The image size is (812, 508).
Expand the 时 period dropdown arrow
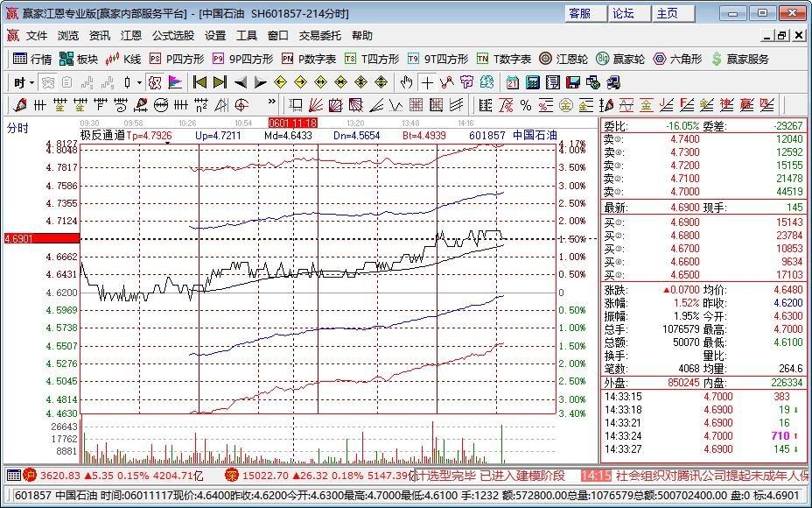point(32,82)
